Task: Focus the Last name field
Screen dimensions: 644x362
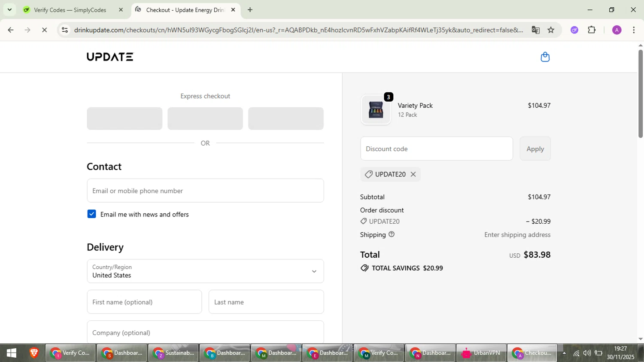Action: (x=266, y=302)
